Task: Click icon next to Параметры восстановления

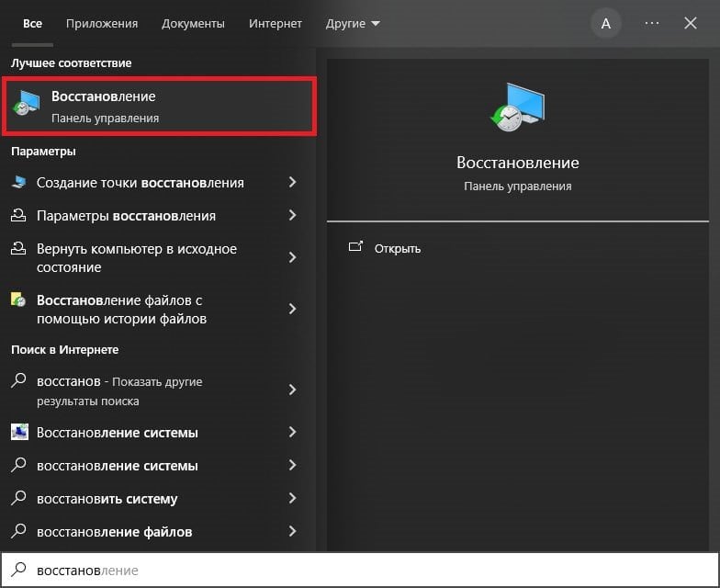Action: point(18,215)
